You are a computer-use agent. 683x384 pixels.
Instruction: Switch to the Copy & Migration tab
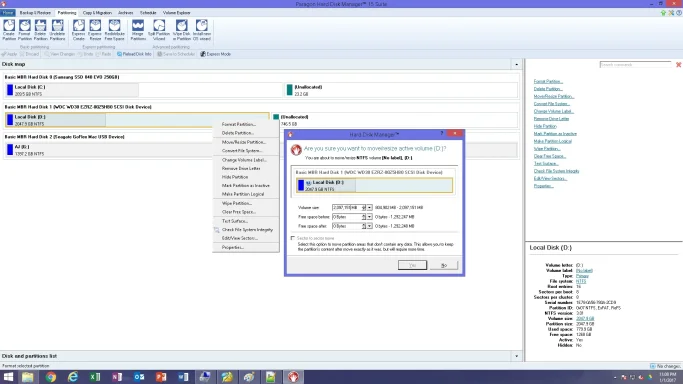97,13
